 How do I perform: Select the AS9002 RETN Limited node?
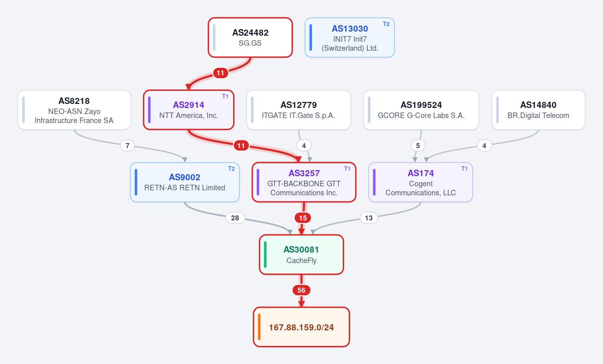pyautogui.click(x=185, y=182)
